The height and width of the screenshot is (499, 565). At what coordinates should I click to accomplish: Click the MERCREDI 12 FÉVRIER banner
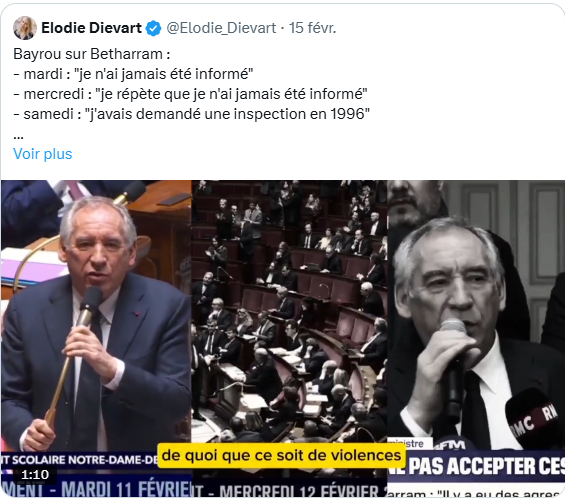pos(289,491)
